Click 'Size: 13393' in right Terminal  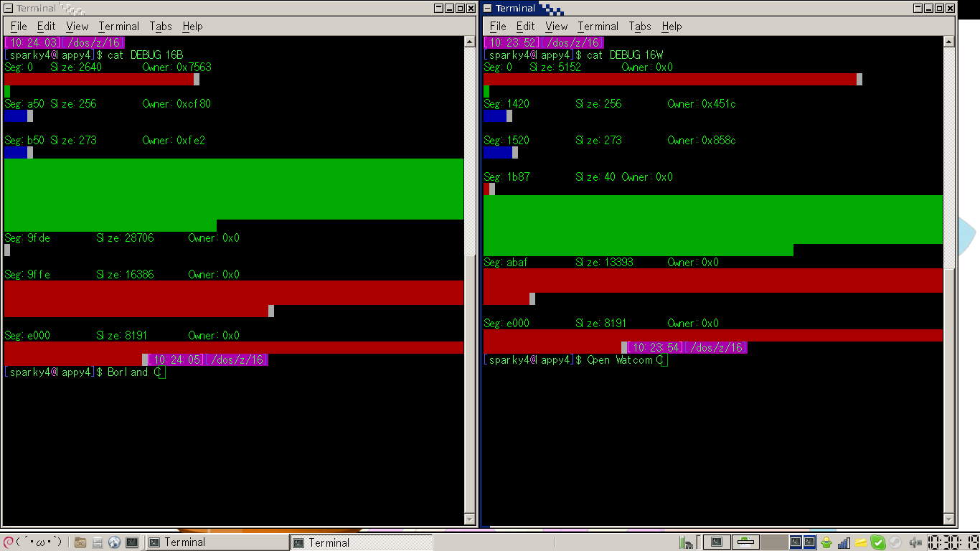604,263
